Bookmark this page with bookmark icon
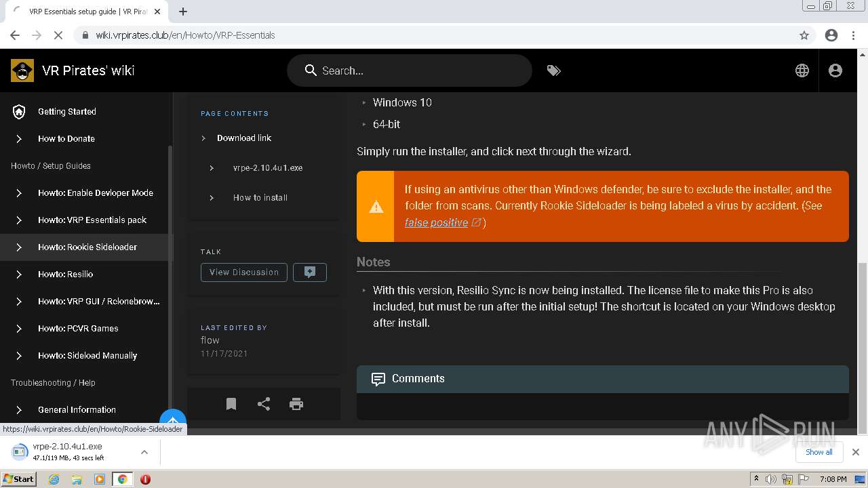Image resolution: width=868 pixels, height=488 pixels. pyautogui.click(x=231, y=404)
